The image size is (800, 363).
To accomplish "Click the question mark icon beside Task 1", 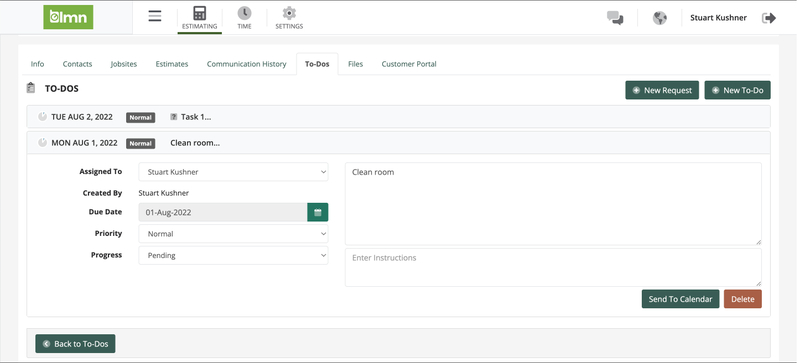I will tap(173, 117).
